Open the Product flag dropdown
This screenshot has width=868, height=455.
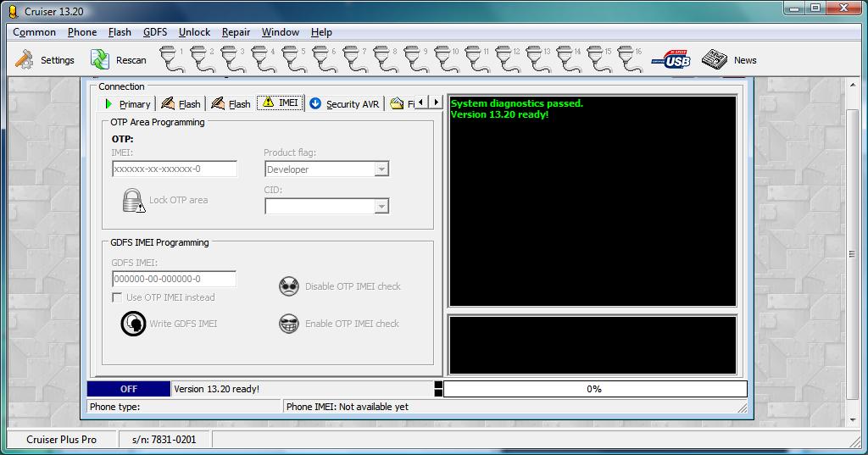(x=381, y=169)
